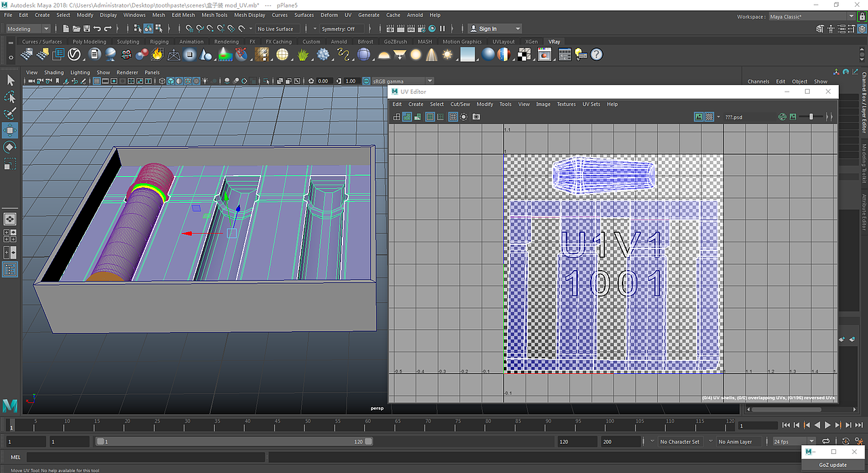
Task: Click the VRay frame buffer window icon
Action: click(544, 54)
